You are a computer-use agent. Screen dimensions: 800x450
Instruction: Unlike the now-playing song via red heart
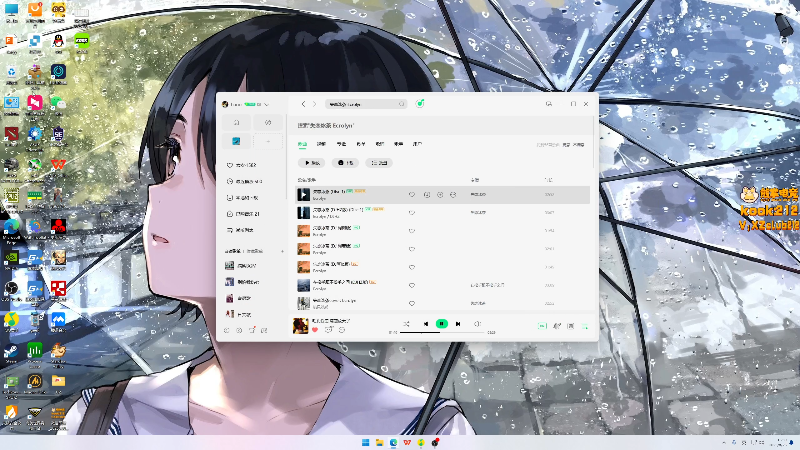coord(315,330)
